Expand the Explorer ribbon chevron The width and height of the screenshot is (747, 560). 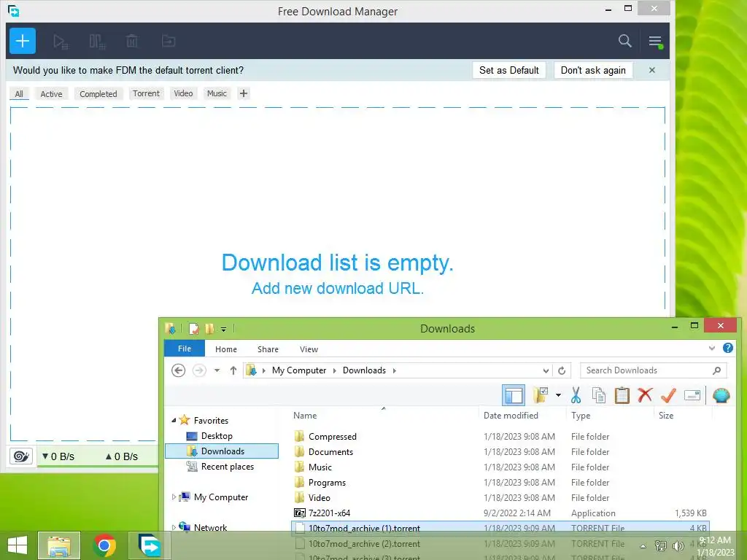(712, 348)
